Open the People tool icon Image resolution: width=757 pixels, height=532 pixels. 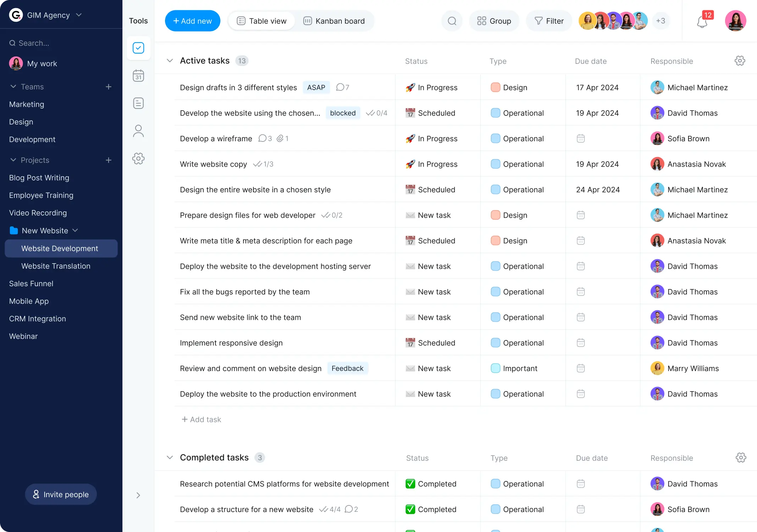pyautogui.click(x=138, y=131)
